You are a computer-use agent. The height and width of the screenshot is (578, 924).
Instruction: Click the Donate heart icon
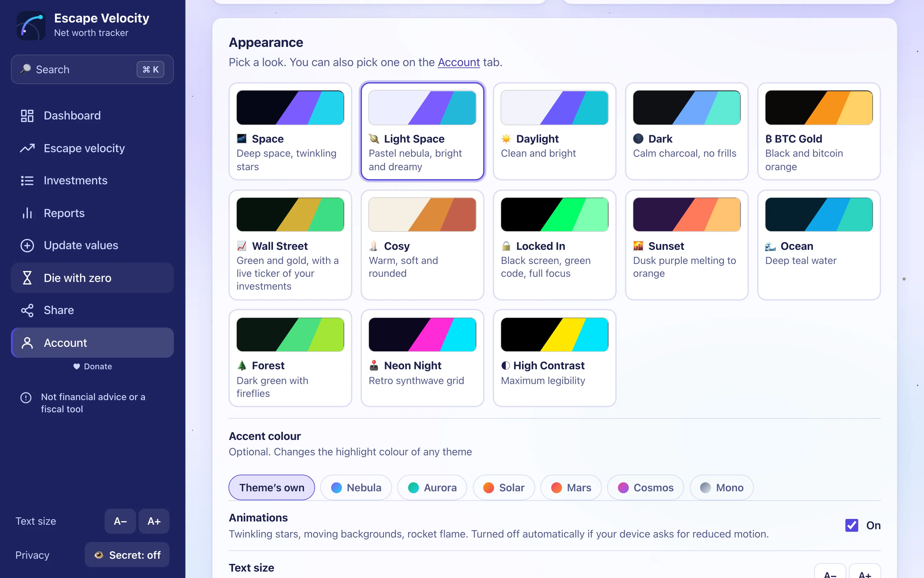click(x=76, y=366)
